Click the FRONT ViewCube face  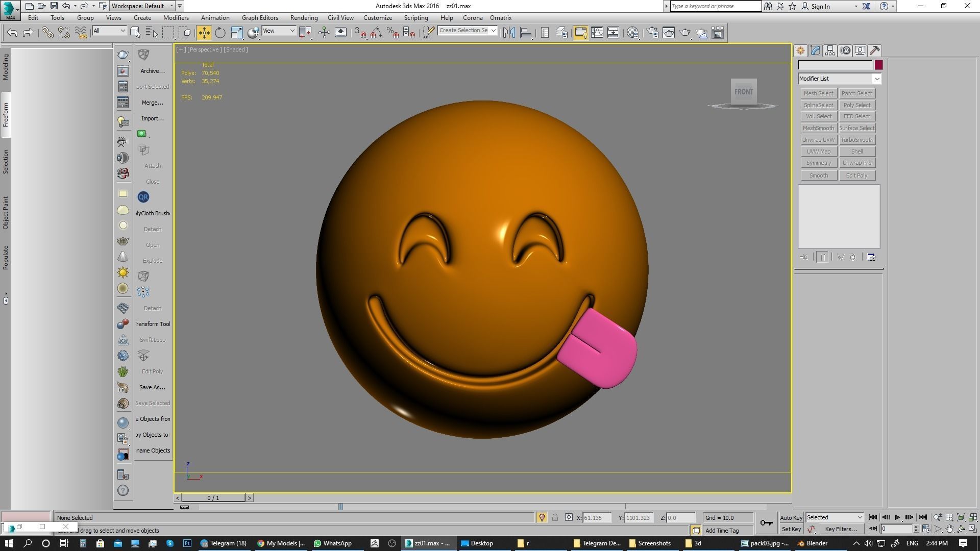pos(744,92)
